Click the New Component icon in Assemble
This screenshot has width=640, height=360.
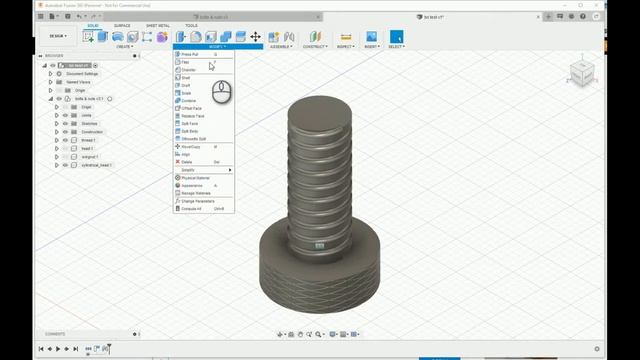[x=273, y=37]
